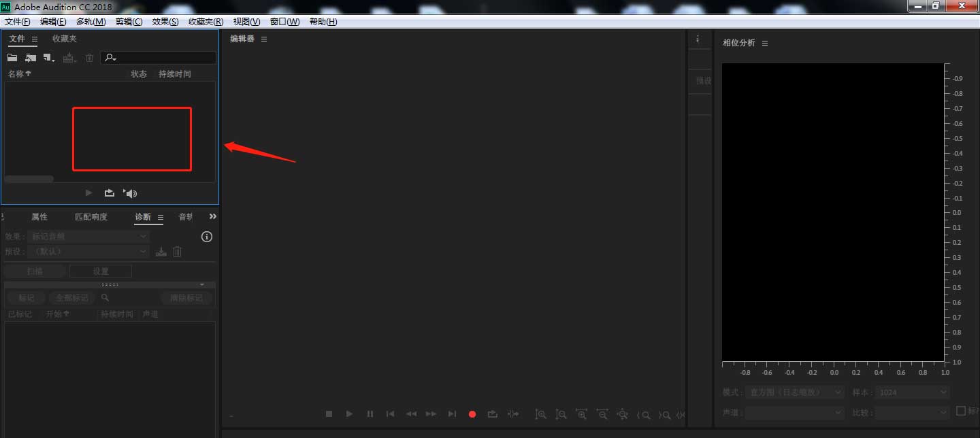Click 持续时间 header in Files panel
This screenshot has height=438, width=980.
coord(175,73)
